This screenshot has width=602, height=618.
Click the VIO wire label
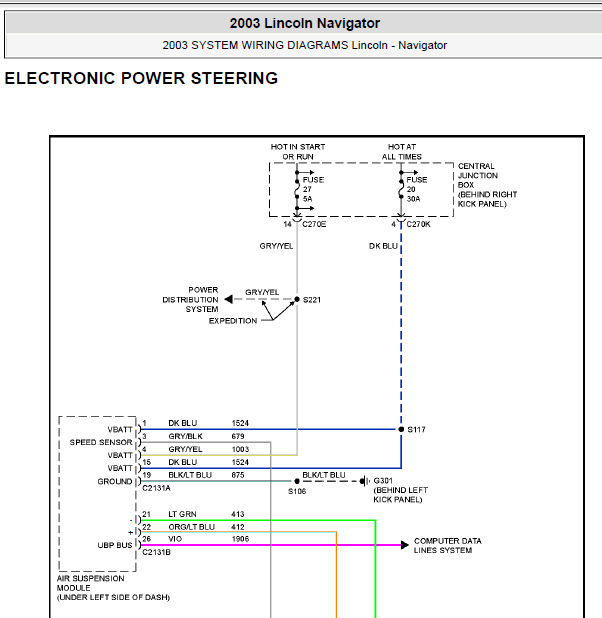click(x=175, y=539)
